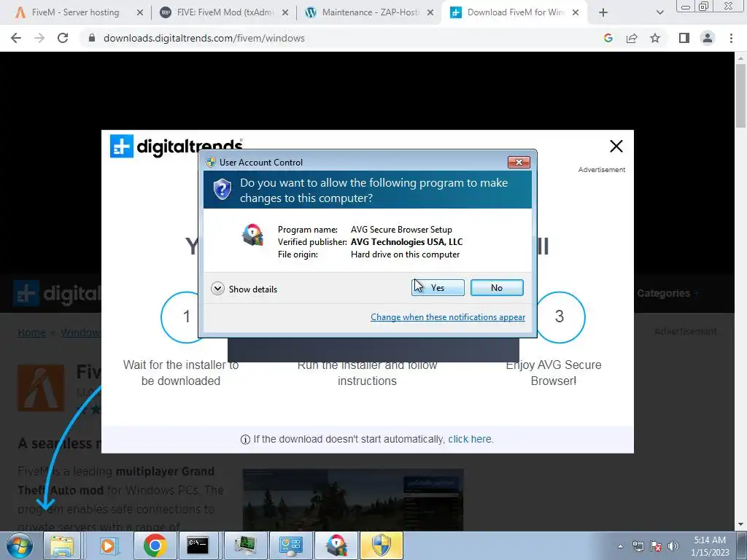Click the AVG Secure Browser taskbar icon
Screen dimensions: 747x560
click(x=337, y=545)
